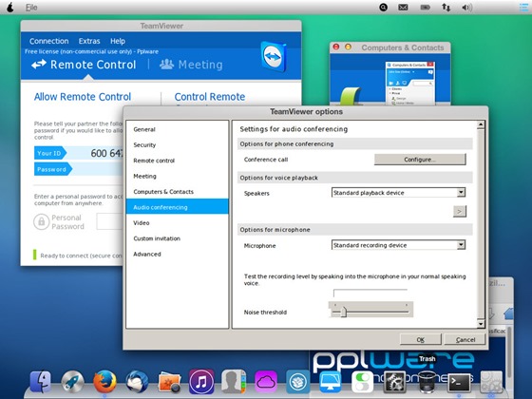Launch the rocket Launchpad icon in dock

click(x=72, y=381)
